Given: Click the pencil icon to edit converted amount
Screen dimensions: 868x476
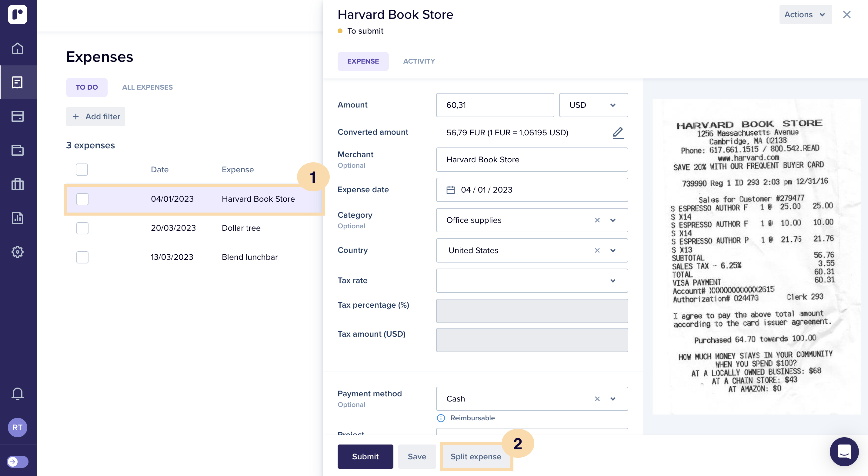Looking at the screenshot, I should [618, 133].
